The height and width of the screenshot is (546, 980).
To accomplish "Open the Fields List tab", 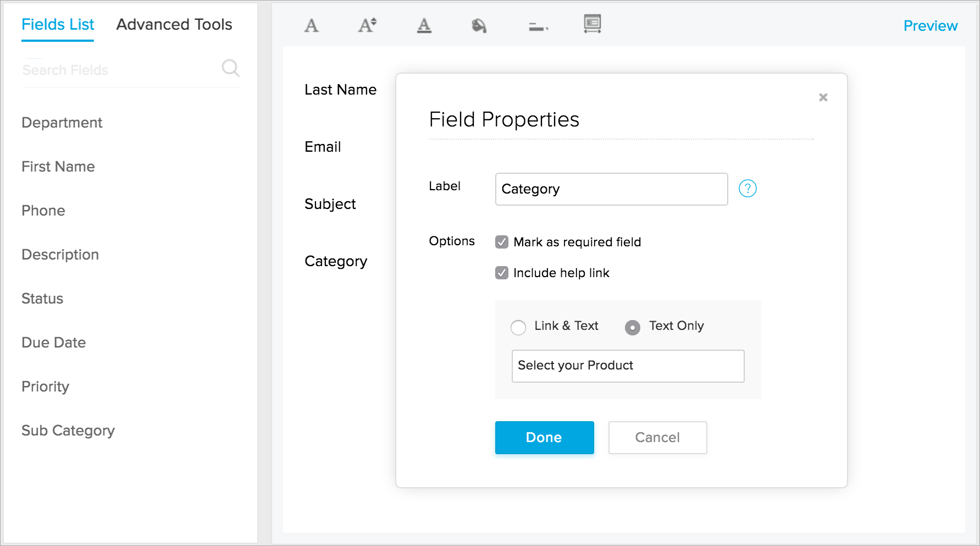I will pos(58,24).
